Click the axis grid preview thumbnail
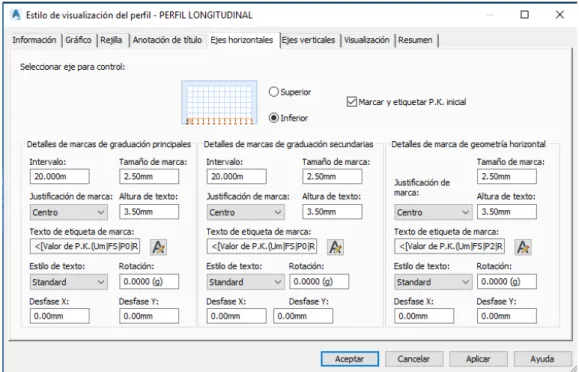Screen dimensions: 579x372 219,102
